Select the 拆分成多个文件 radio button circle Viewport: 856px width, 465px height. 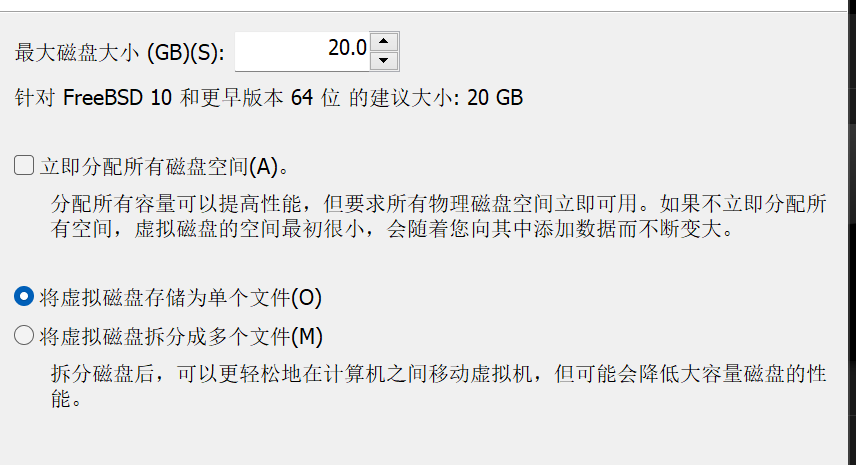[24, 336]
